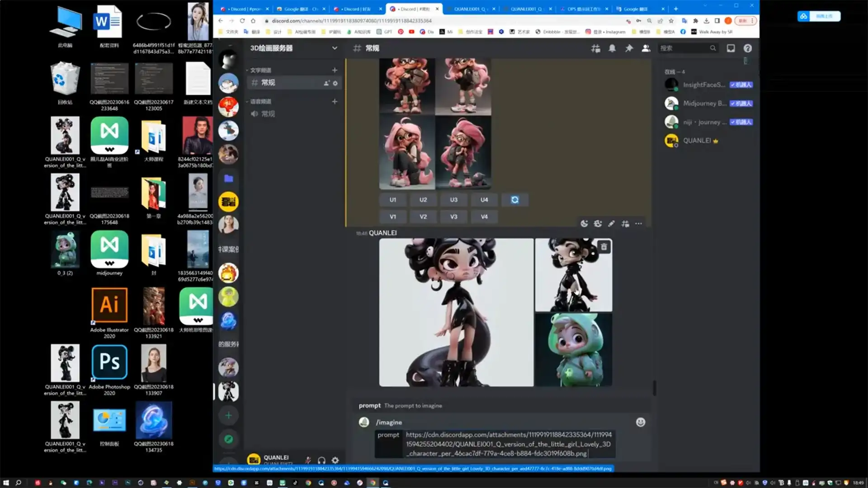Mute your microphone in the user panel
The width and height of the screenshot is (868, 488).
(307, 460)
